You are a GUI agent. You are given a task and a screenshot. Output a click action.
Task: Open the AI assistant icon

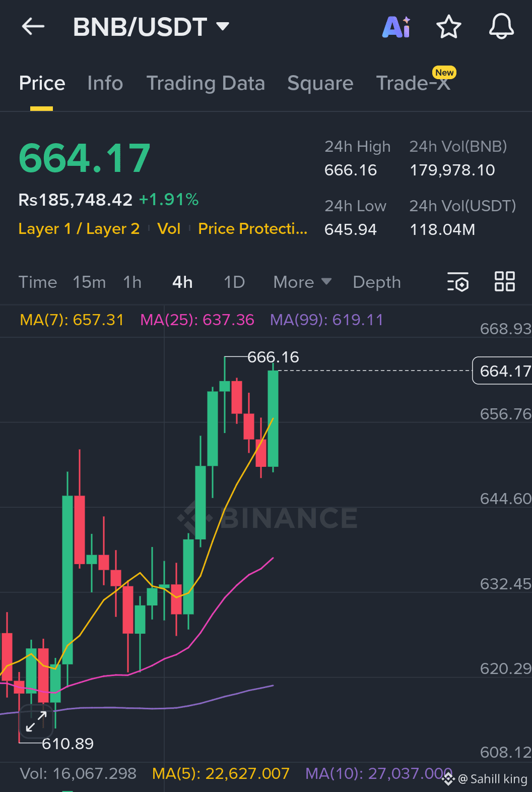tap(396, 27)
